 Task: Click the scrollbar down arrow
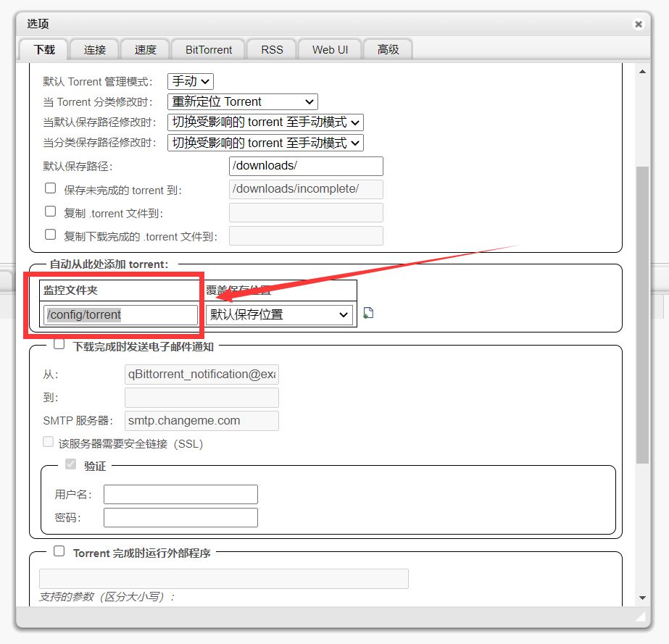coord(642,598)
